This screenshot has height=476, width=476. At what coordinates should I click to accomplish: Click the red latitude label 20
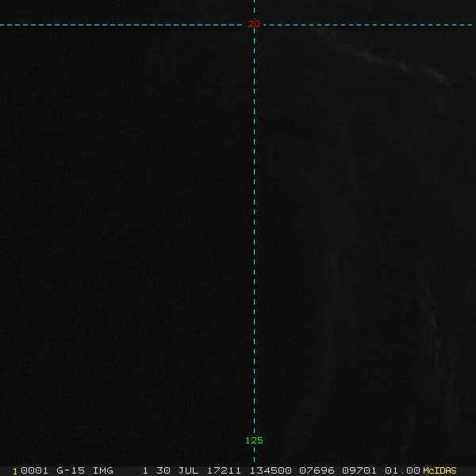[x=254, y=24]
